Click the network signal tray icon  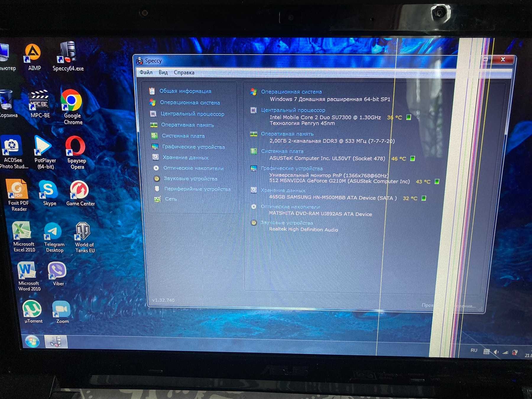click(505, 352)
